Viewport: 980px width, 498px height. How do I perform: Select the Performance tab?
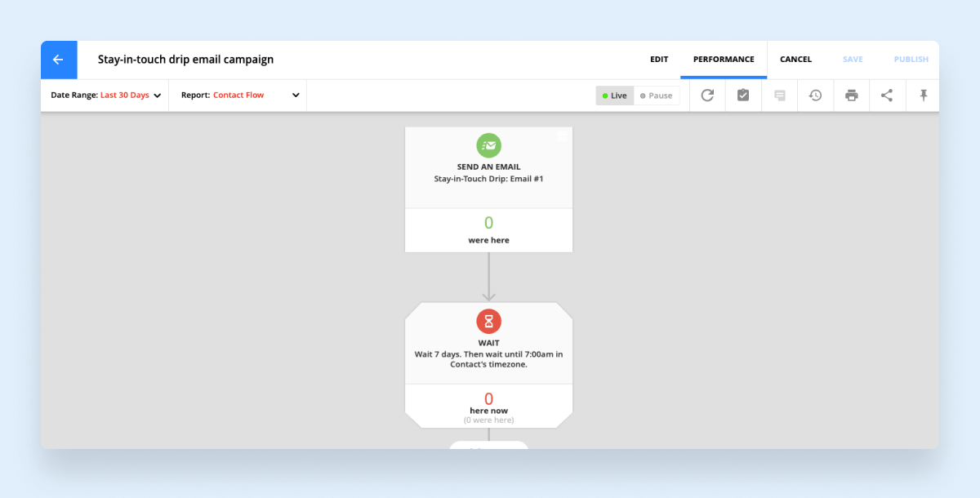[x=724, y=60]
